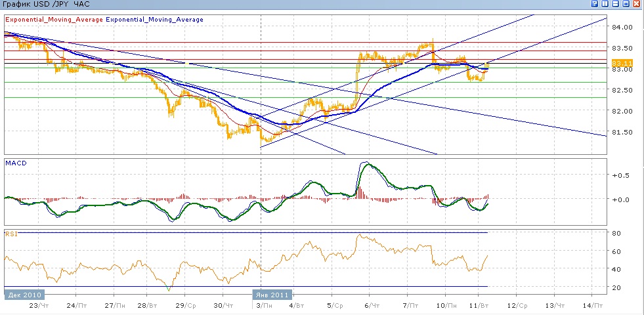The width and height of the screenshot is (644, 315).
Task: Maximize the chart panel with the square icon
Action: pos(626,4)
